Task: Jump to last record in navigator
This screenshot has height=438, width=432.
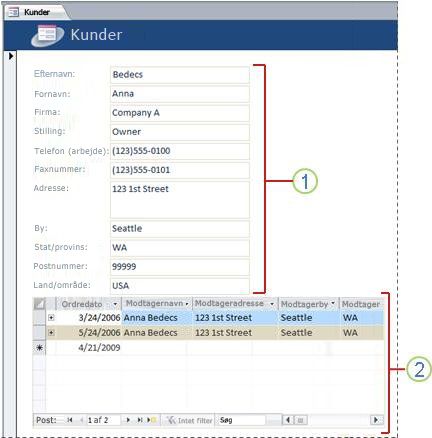Action: pos(140,420)
